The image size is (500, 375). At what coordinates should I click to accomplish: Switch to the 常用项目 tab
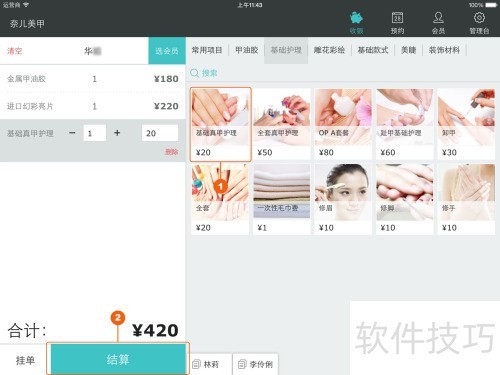(x=207, y=50)
